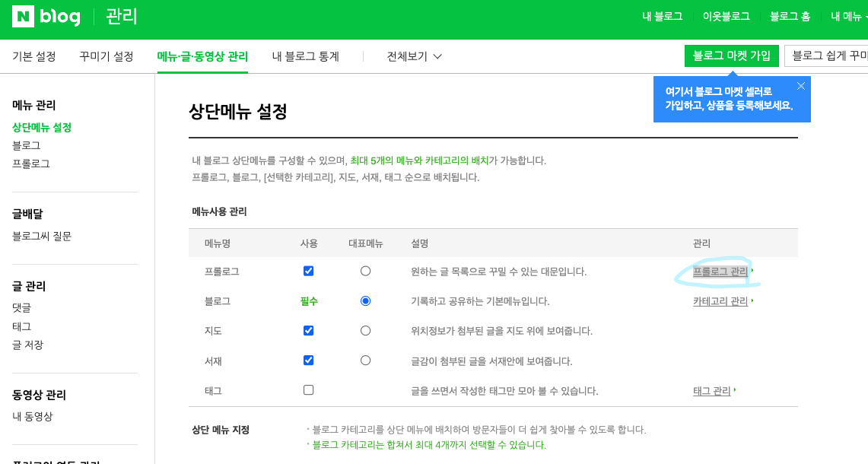This screenshot has height=464, width=868.
Task: Click the 관리 title in header
Action: click(x=121, y=17)
